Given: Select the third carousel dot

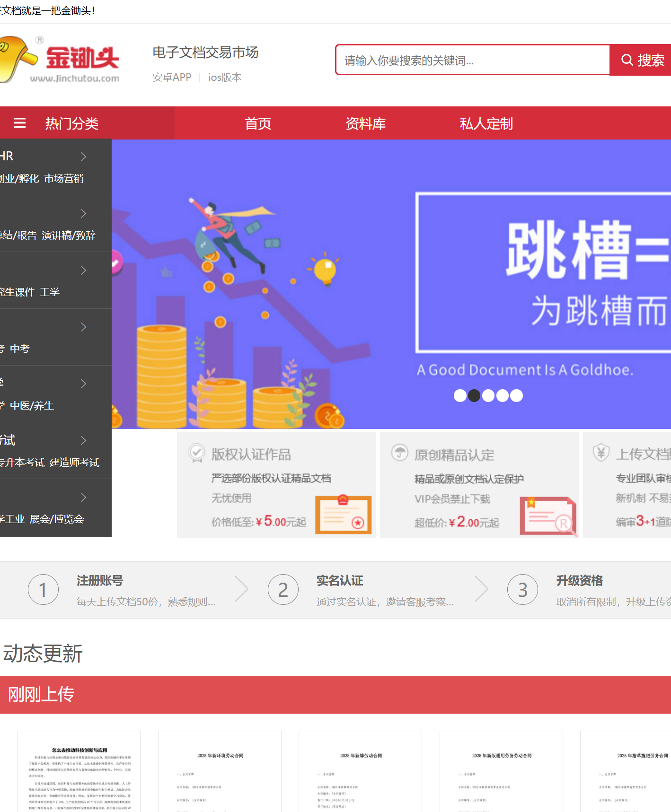Looking at the screenshot, I should [x=488, y=395].
